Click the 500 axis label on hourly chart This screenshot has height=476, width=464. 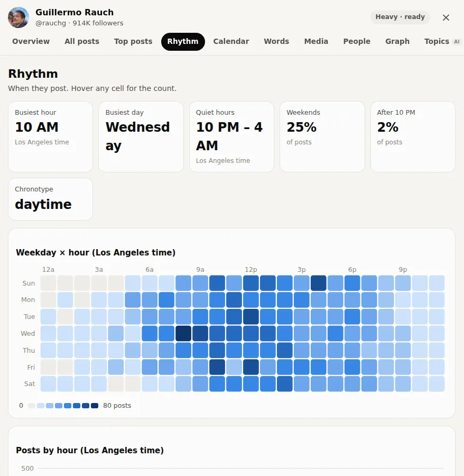27,469
